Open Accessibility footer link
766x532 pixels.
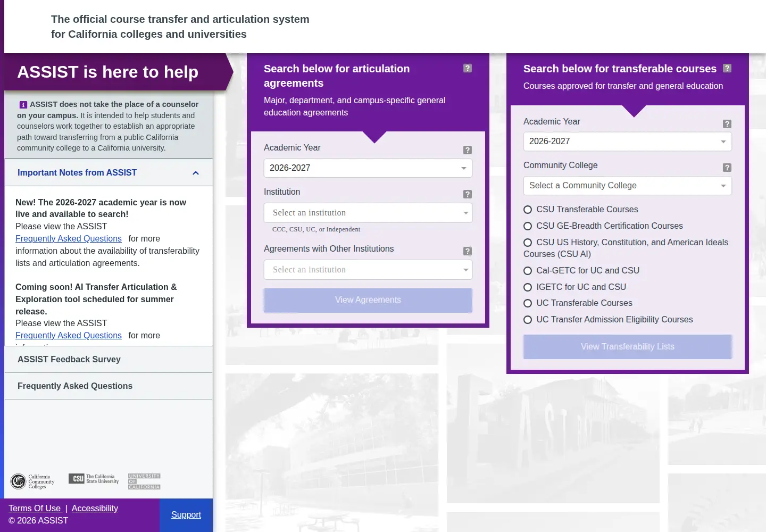[95, 509]
